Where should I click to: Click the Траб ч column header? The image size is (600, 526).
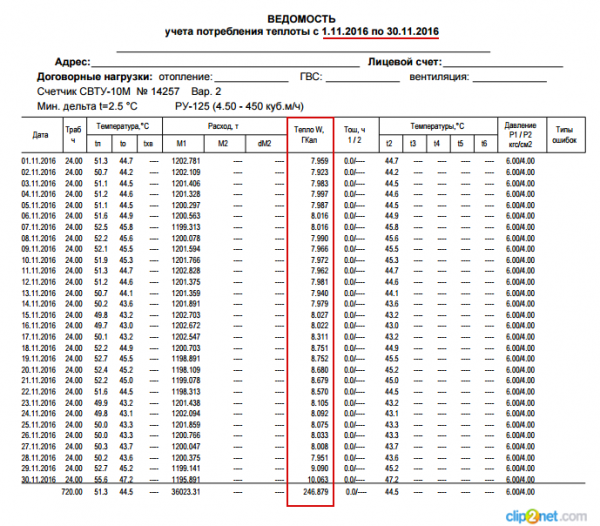73,135
